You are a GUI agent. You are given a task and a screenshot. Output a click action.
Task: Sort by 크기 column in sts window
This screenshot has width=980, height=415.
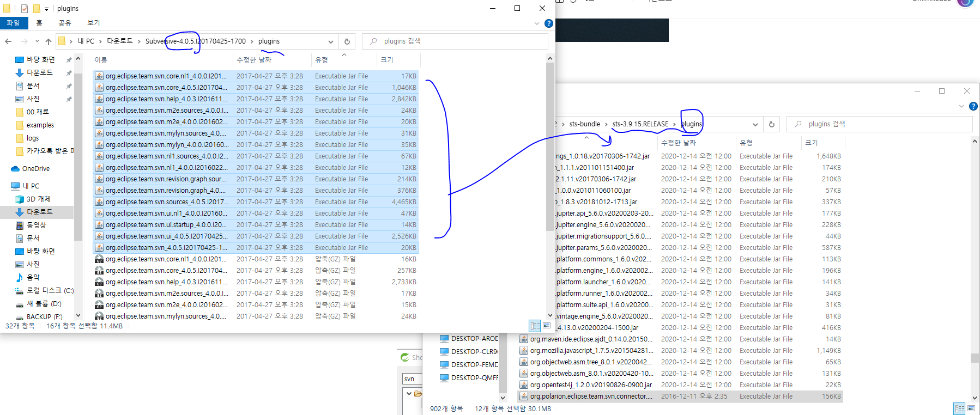click(812, 143)
